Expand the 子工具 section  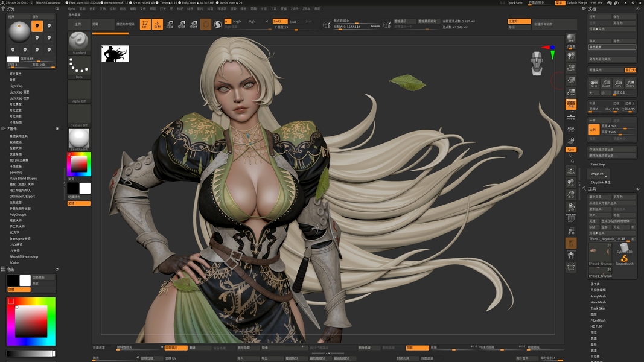tap(595, 284)
